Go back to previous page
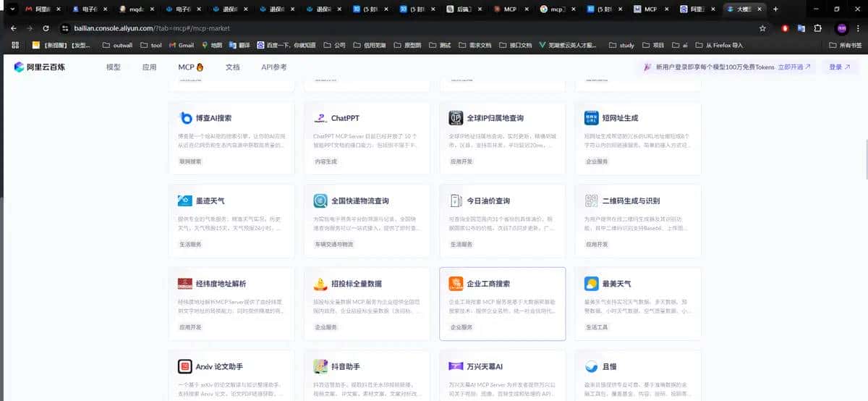This screenshot has width=868, height=401. click(12, 28)
